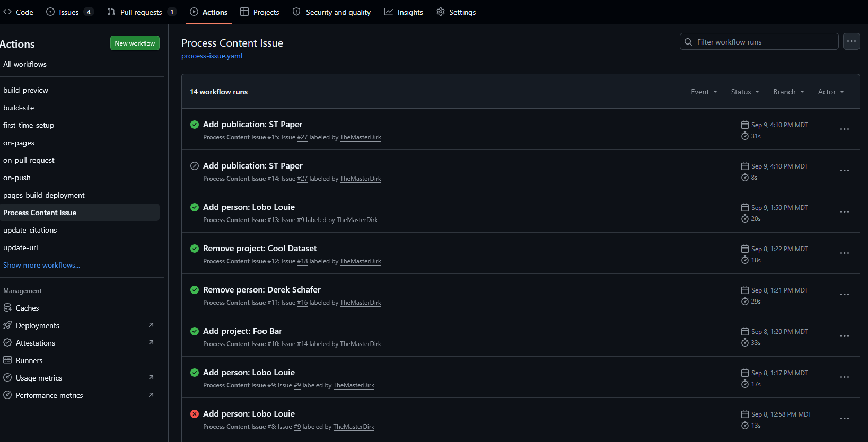Open run #13 options menu
The width and height of the screenshot is (868, 442).
[x=845, y=212]
